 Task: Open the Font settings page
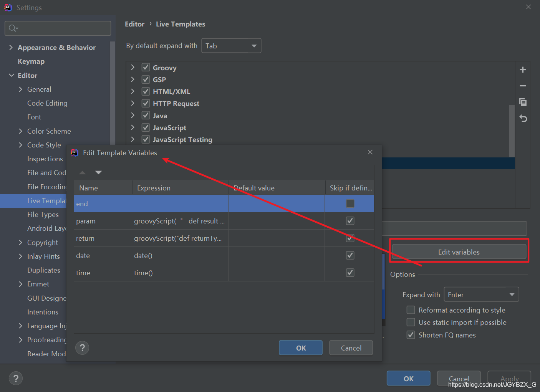point(34,117)
